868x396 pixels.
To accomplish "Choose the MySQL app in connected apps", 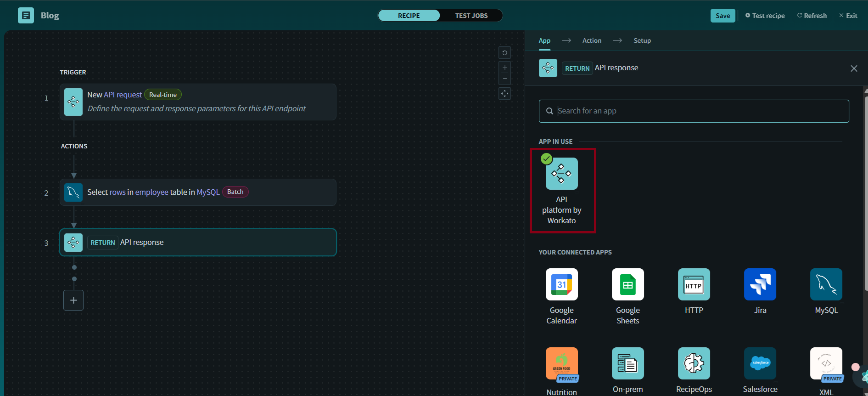I will (826, 291).
